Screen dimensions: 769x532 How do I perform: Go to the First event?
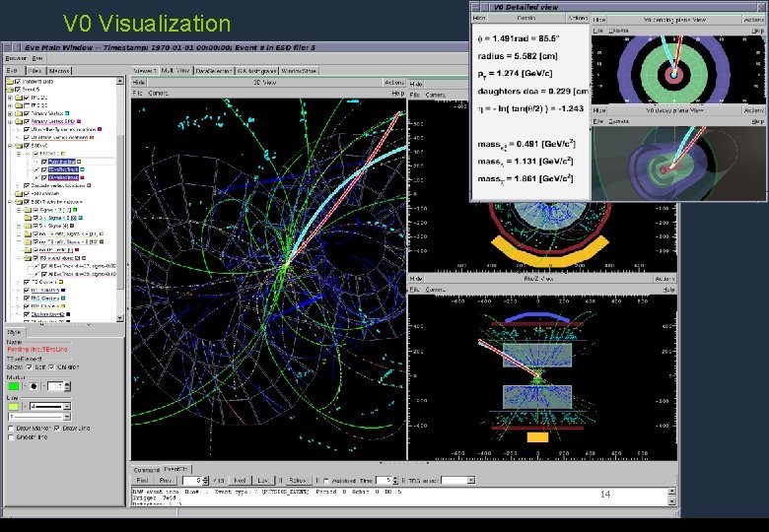[142, 481]
